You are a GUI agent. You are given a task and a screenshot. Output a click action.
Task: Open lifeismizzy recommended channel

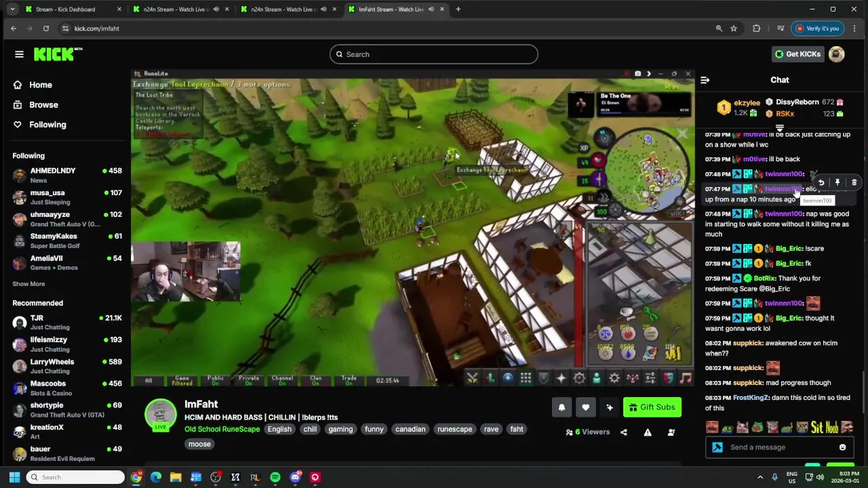point(66,344)
